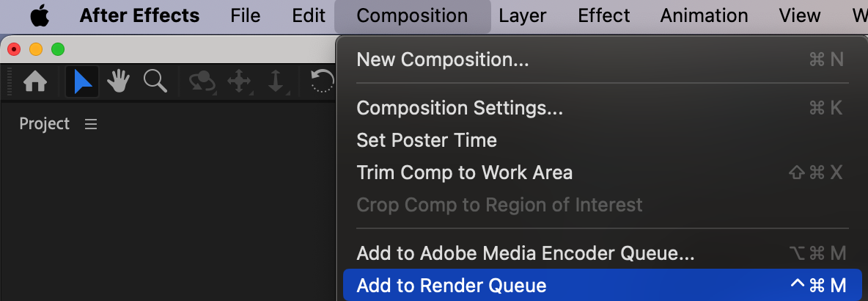Select the Zoom magnifier tool
Screen dimensions: 868x301
click(x=155, y=82)
